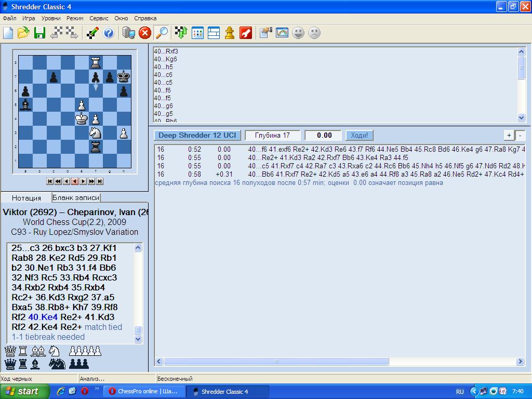
Task: Stop the engine with the red X icon
Action: click(145, 33)
